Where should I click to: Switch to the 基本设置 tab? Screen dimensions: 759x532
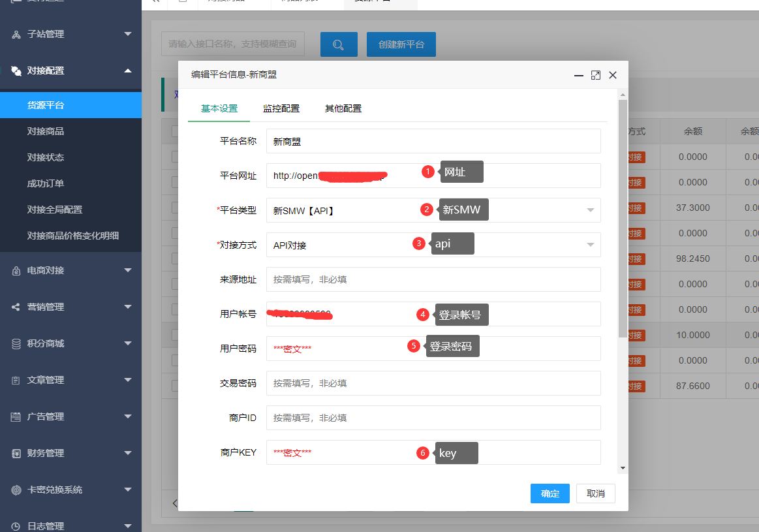pos(219,108)
